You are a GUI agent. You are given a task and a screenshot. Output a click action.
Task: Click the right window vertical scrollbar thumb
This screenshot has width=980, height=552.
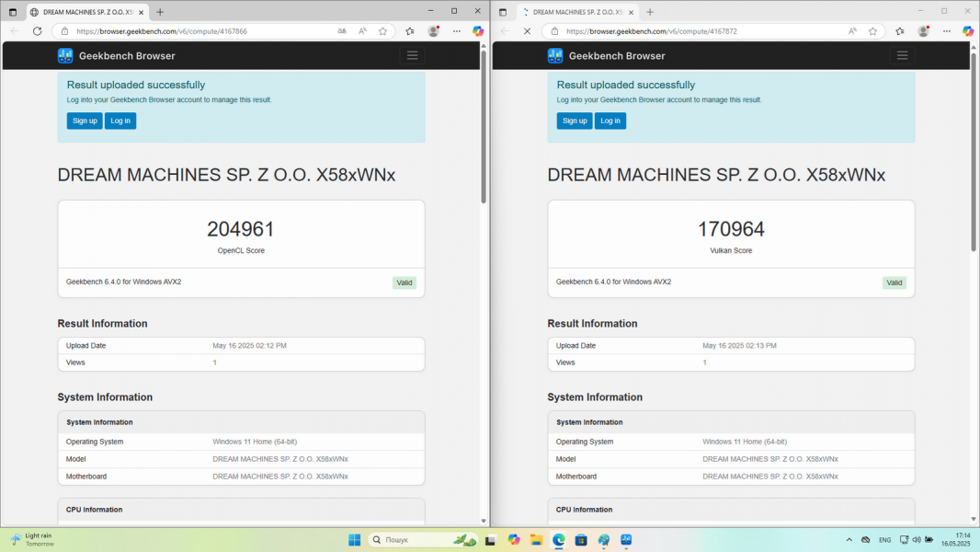pos(974,153)
